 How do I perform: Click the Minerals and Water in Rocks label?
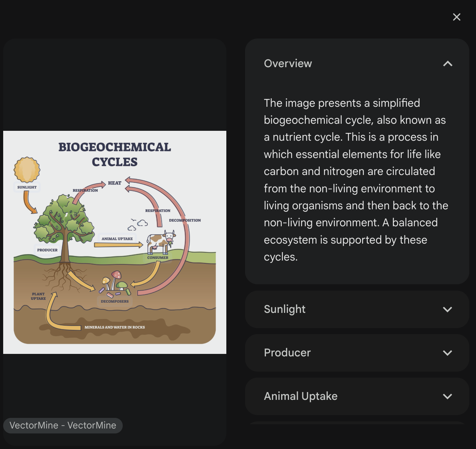115,327
